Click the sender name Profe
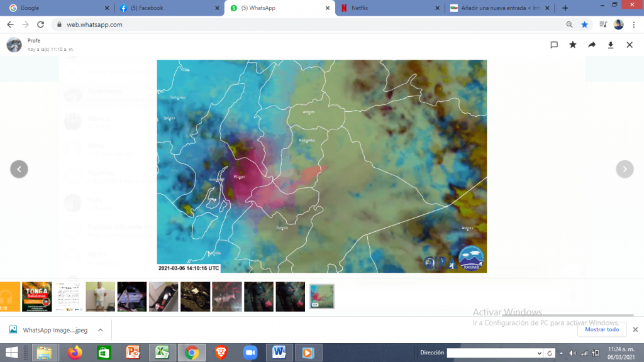Screen dimensions: 644x362 coord(34,41)
